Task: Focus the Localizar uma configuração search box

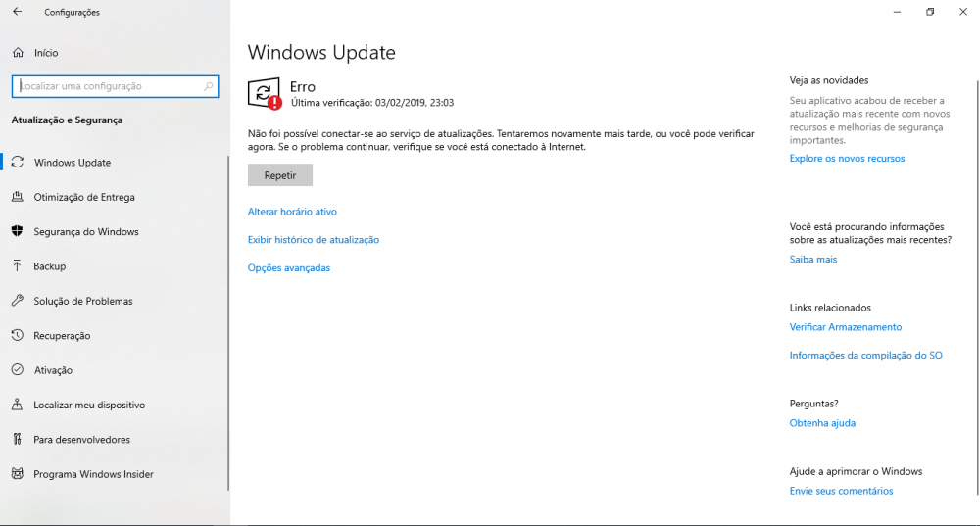Action: click(x=115, y=86)
